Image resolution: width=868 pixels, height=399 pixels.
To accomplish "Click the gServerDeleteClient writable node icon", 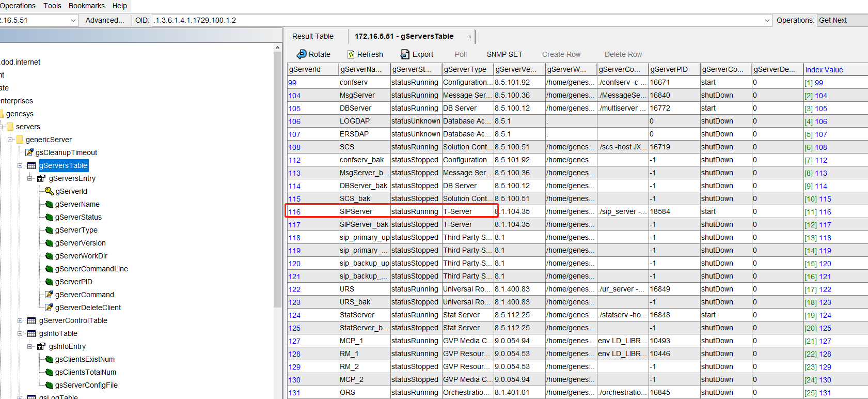I will click(x=49, y=308).
